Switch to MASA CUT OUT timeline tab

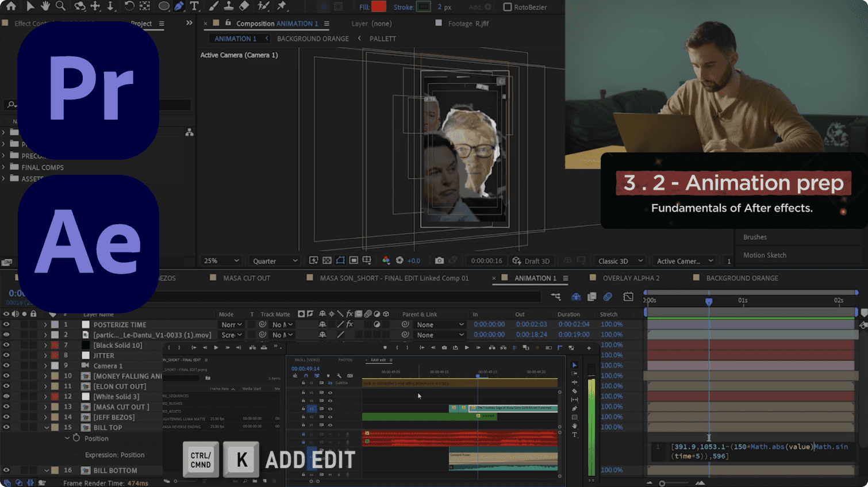(x=247, y=278)
